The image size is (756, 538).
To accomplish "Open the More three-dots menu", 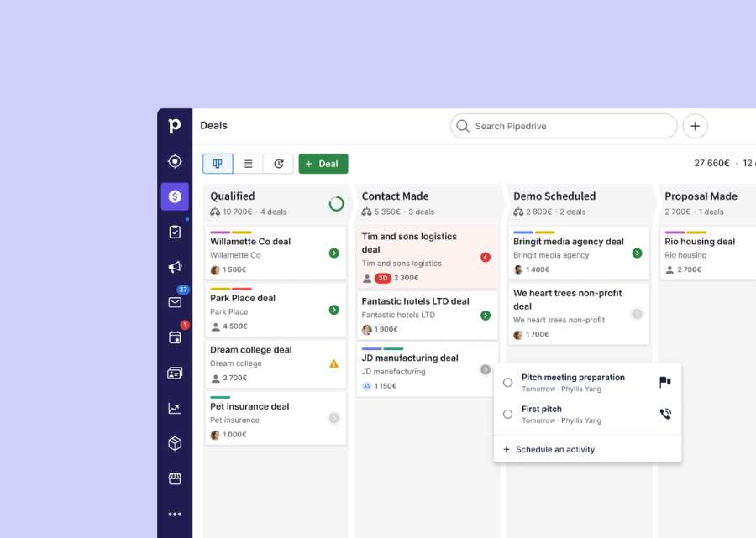I will click(x=175, y=514).
